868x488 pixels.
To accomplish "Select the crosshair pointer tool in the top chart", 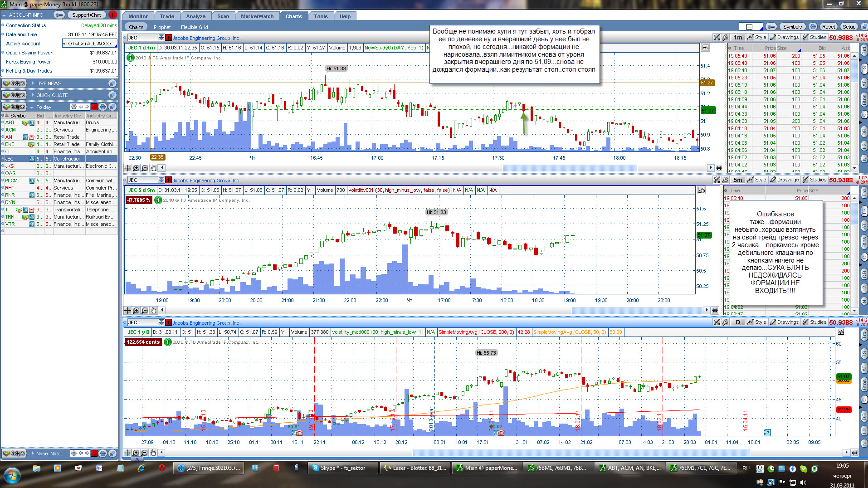I will (x=128, y=168).
